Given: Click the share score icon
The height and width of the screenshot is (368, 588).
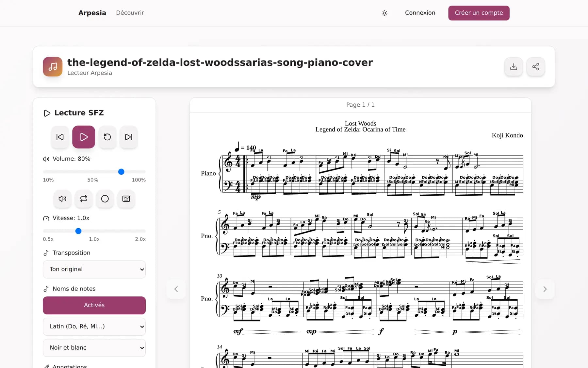Looking at the screenshot, I should tap(536, 67).
